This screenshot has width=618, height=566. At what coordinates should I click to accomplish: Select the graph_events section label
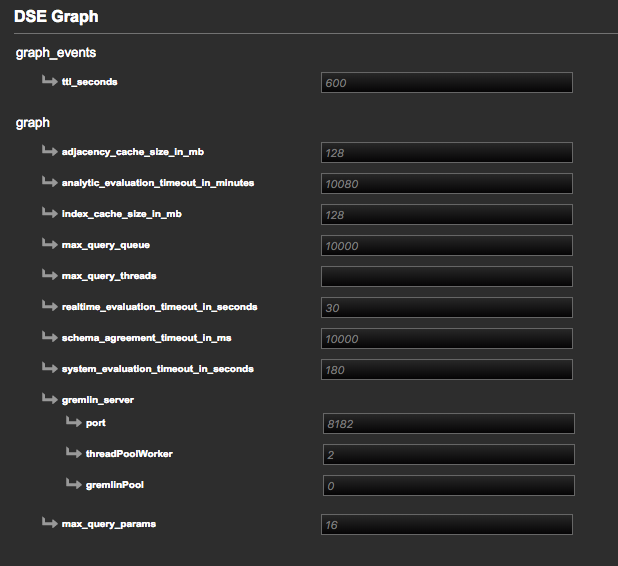tap(56, 53)
